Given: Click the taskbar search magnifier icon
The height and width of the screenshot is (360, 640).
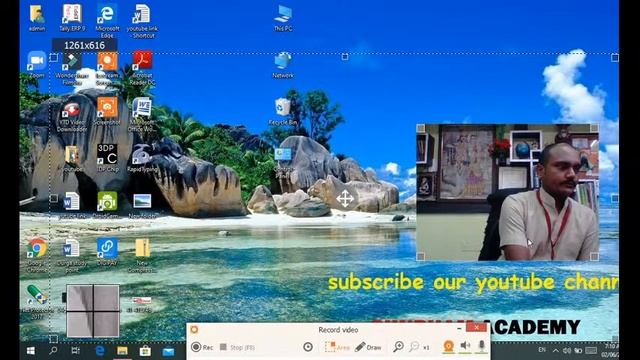Looking at the screenshot, I should click(x=53, y=351).
